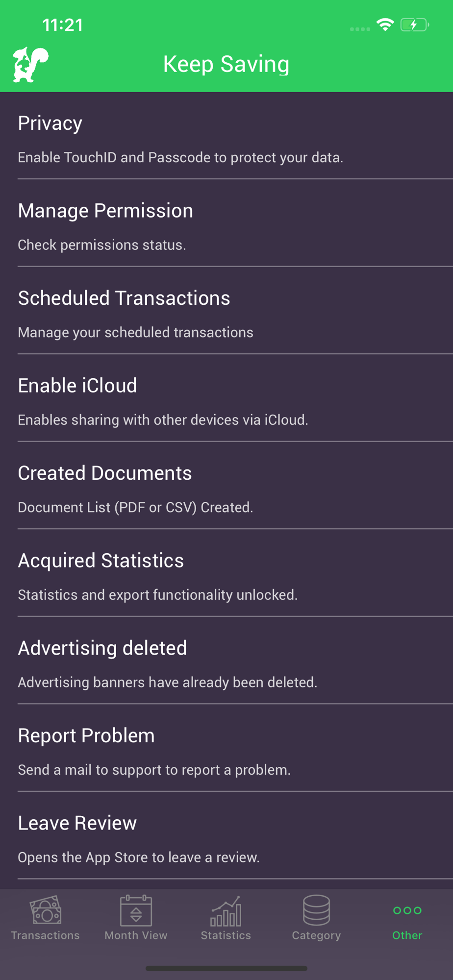Tap the Keep Saving title

click(x=226, y=64)
